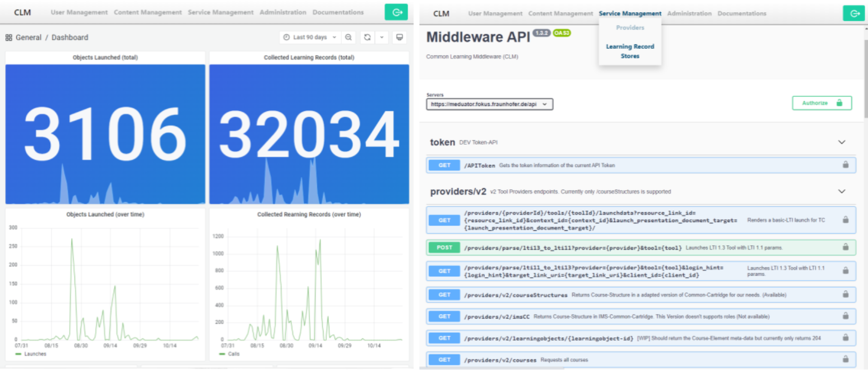Click the active Service Management menu on API page
The image size is (868, 370).
click(x=630, y=14)
